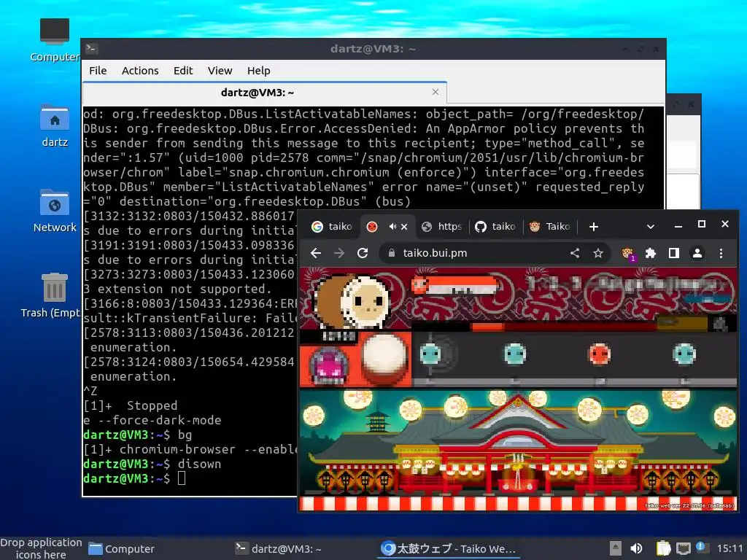Viewport: 747px width, 560px height.
Task: Mute the tab via its speaker icon
Action: [392, 227]
